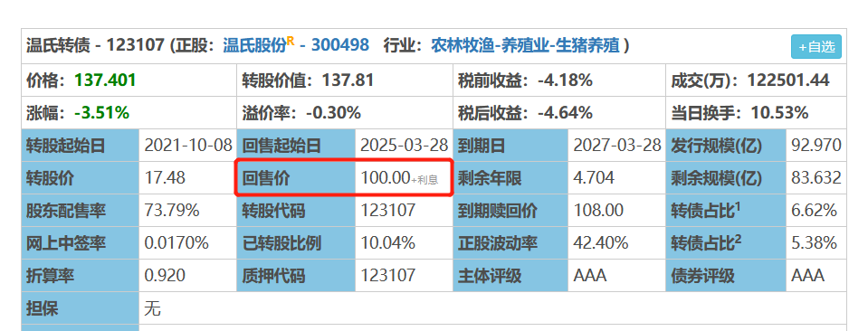Click the 回售价 label cell
This screenshot has width=868, height=331.
[296, 178]
